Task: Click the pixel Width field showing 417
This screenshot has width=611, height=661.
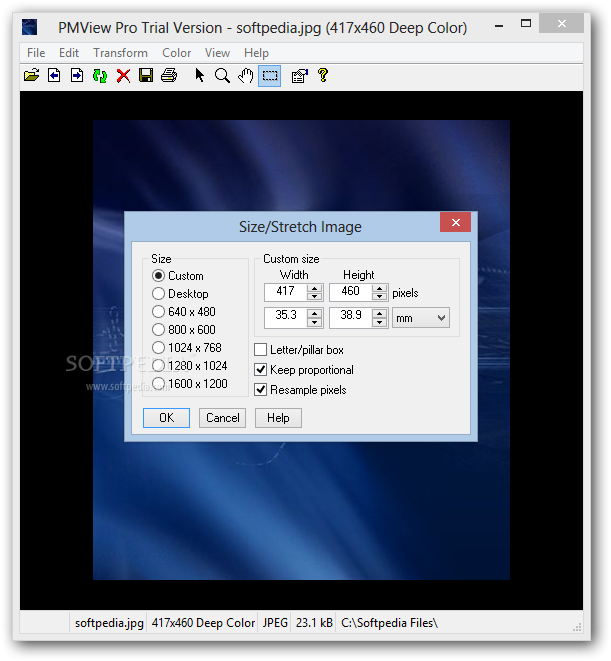Action: coord(286,292)
